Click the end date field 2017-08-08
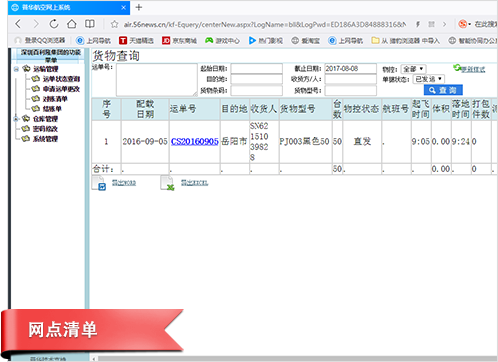The height and width of the screenshot is (362, 498). (x=350, y=69)
